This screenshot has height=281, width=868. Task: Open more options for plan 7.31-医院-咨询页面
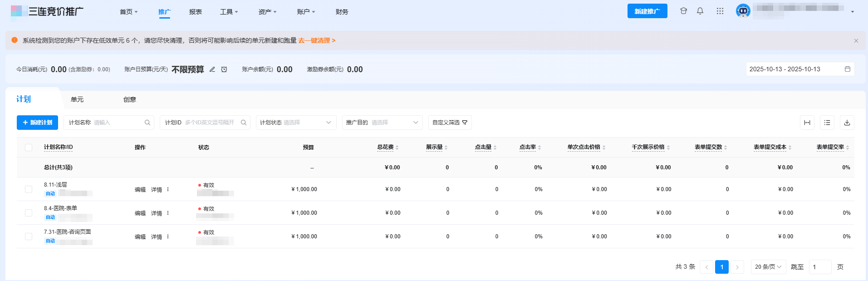pos(168,237)
